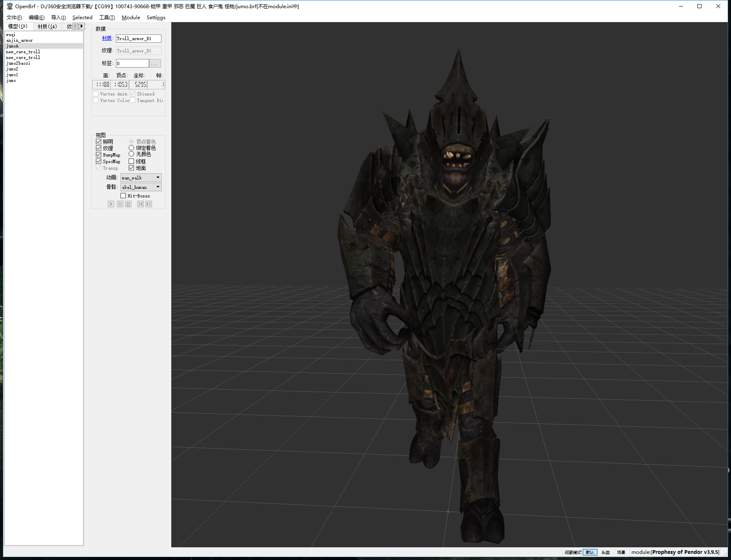Click the armored troll model in viewport
The width and height of the screenshot is (731, 560).
pos(447,295)
